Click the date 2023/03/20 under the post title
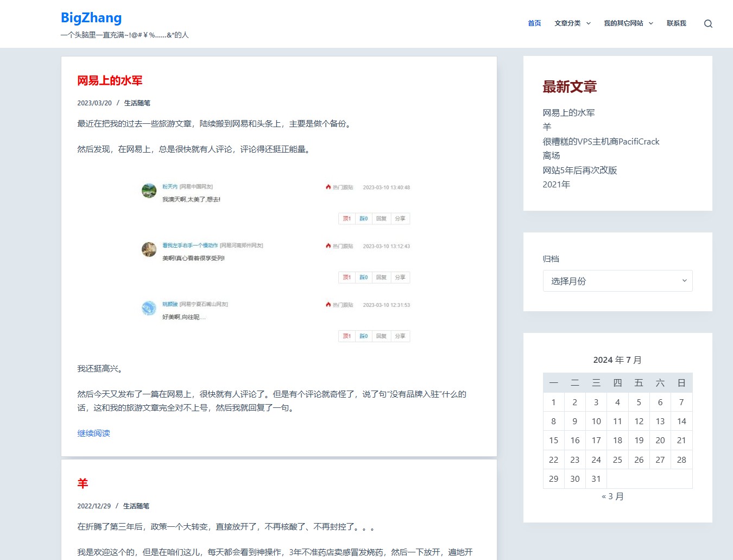This screenshot has height=560, width=733. point(94,103)
